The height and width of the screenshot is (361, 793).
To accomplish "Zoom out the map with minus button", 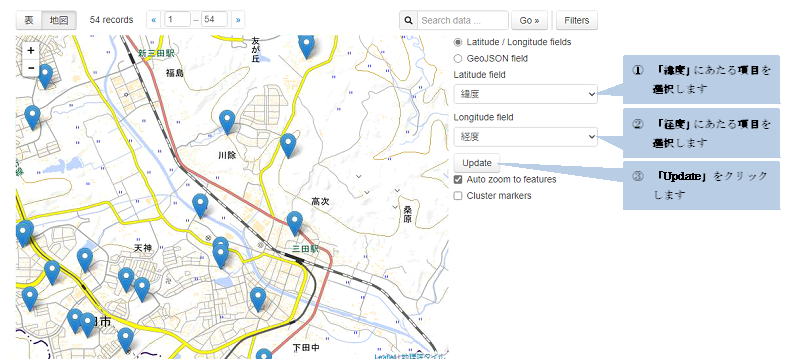I will pyautogui.click(x=31, y=67).
